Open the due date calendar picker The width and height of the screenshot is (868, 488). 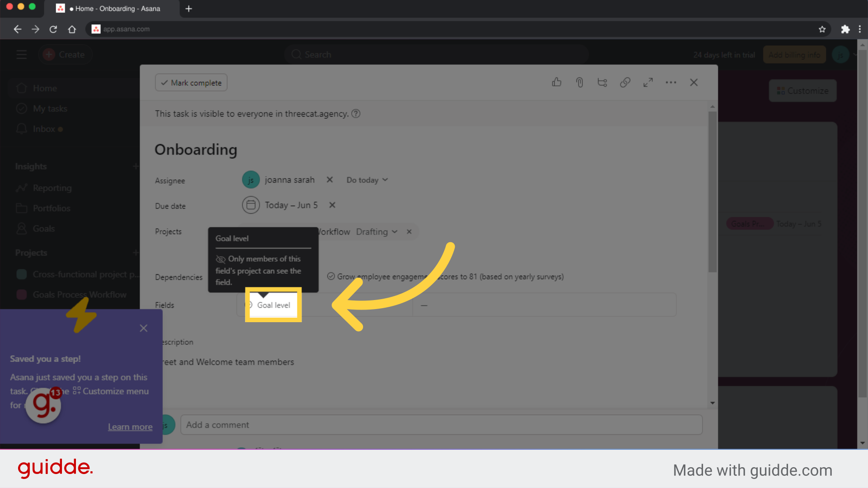click(x=251, y=205)
